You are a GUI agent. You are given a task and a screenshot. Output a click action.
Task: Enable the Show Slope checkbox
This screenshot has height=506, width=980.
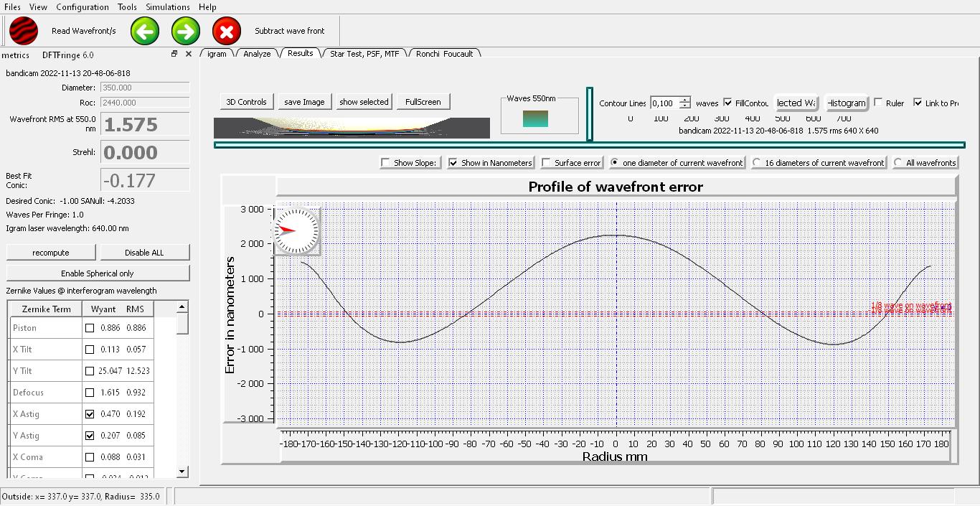386,163
